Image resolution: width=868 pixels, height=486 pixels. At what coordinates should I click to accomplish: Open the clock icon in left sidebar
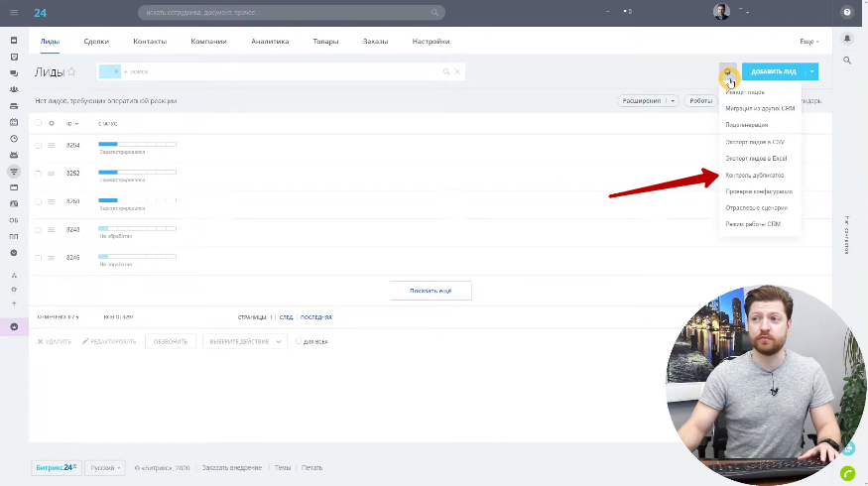14,139
